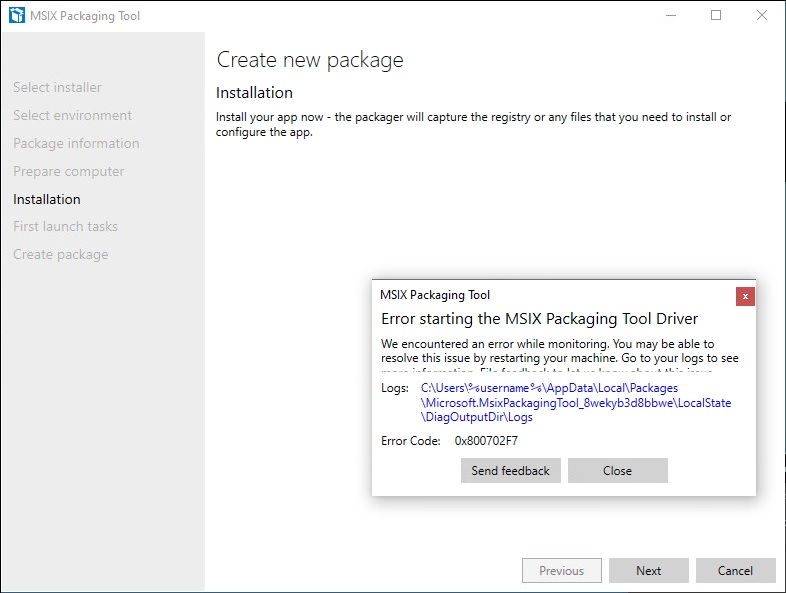Click the Installation section heading
786x593 pixels.
254,93
